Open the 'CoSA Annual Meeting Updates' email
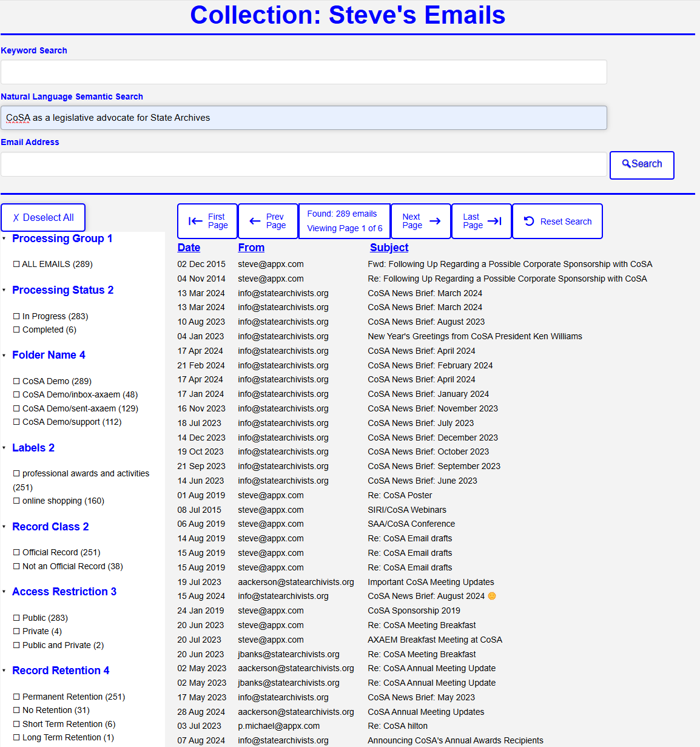 (x=426, y=712)
